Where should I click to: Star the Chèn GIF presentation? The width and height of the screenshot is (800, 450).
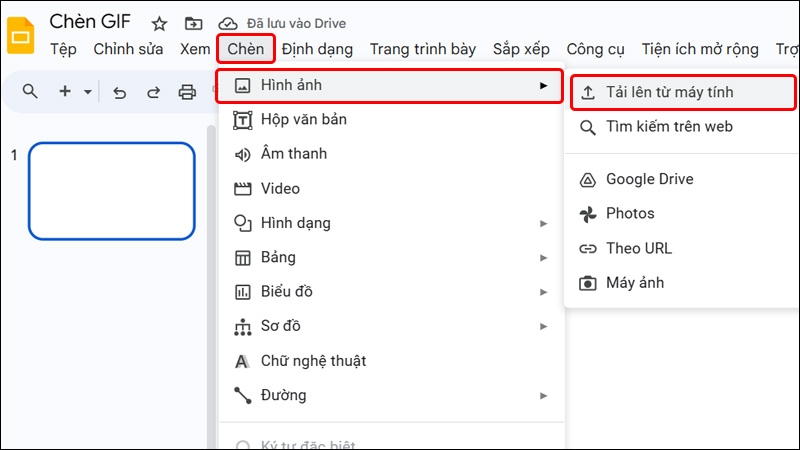coord(159,23)
